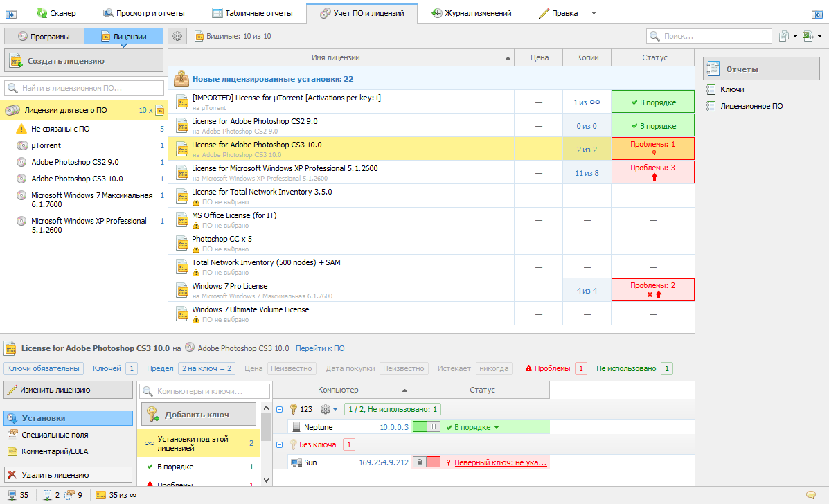
Task: Open Neptune's 'В порядке' status dropdown
Action: click(497, 427)
